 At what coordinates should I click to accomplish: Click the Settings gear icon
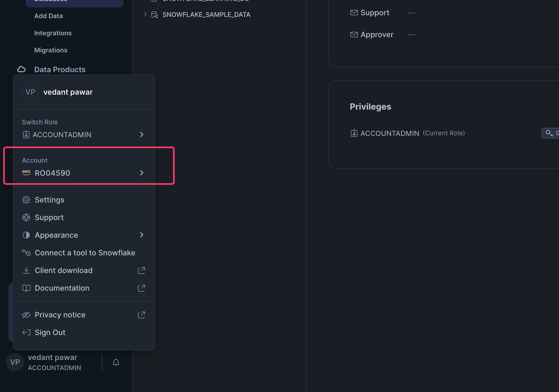click(x=26, y=200)
